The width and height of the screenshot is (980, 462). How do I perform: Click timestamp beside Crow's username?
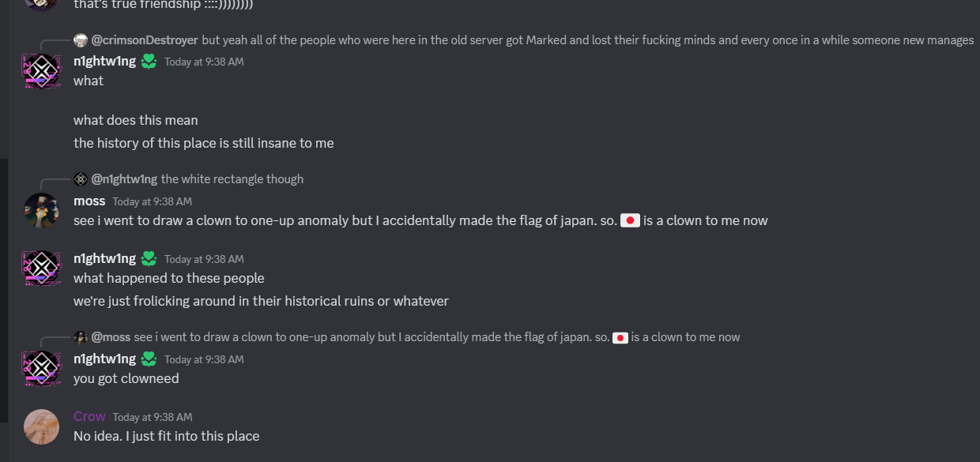tap(153, 417)
